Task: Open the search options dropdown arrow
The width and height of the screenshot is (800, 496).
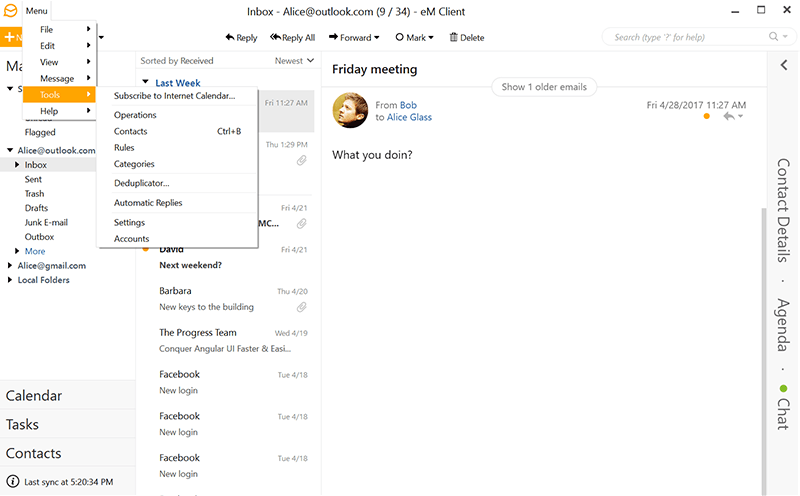Action: pyautogui.click(x=785, y=37)
